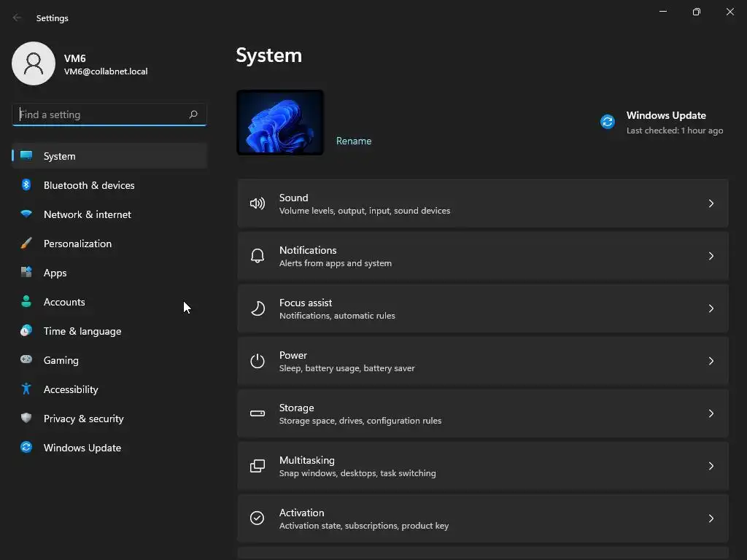Screen dimensions: 747x560
Task: Click the Personalization paintbrush icon
Action: (x=26, y=244)
